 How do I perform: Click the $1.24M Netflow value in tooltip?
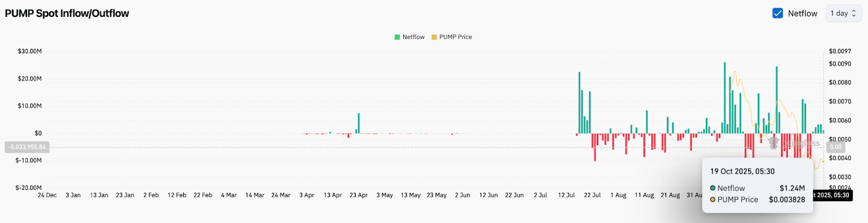(x=792, y=188)
